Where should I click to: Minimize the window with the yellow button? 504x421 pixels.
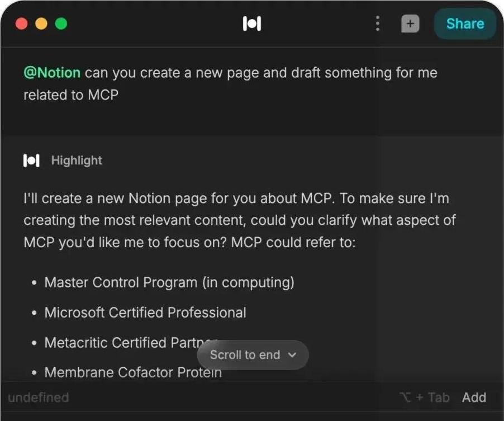click(41, 23)
